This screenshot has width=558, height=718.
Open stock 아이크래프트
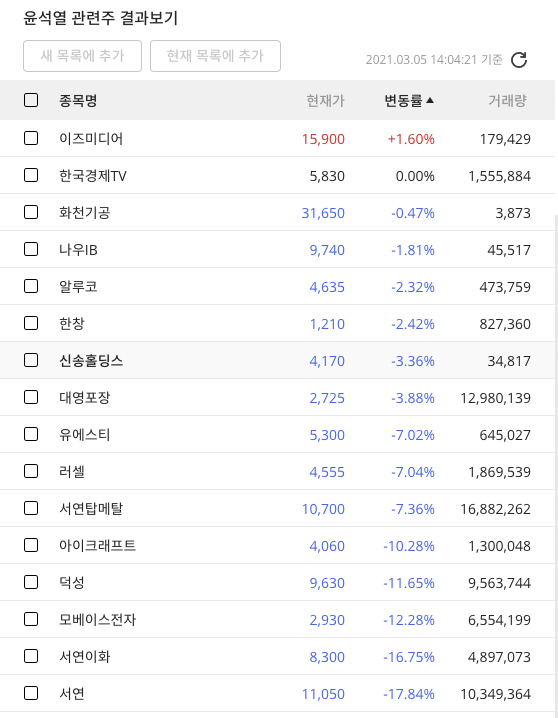(97, 546)
